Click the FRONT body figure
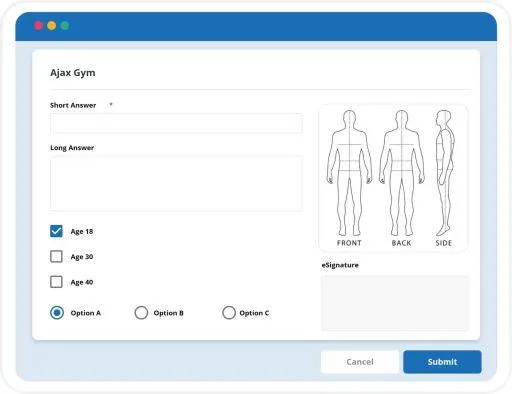Viewport: 512px width, 394px height. click(349, 173)
